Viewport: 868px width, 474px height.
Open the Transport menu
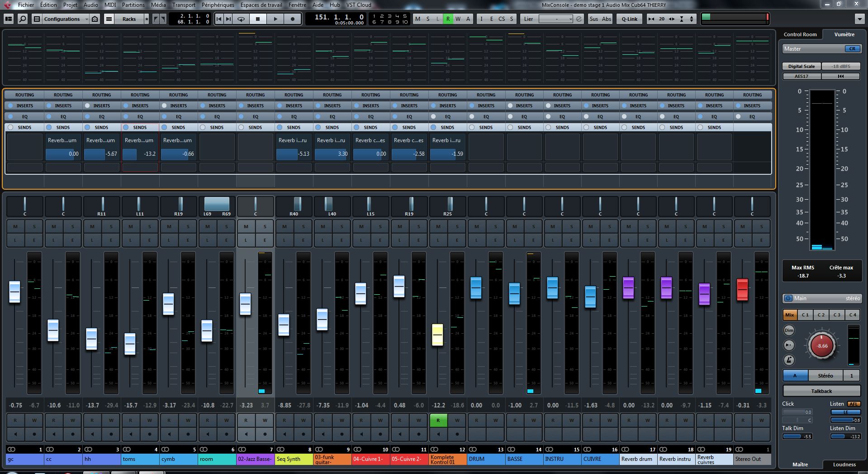click(184, 5)
